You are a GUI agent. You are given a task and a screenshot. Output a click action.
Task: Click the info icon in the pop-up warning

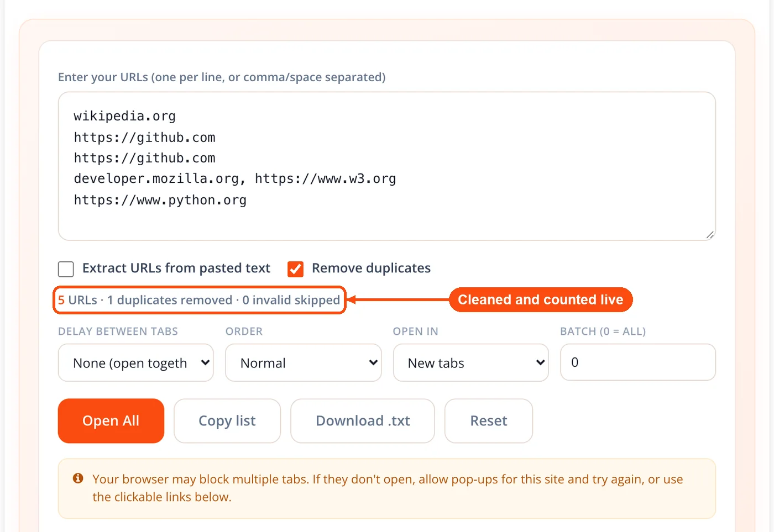point(78,478)
